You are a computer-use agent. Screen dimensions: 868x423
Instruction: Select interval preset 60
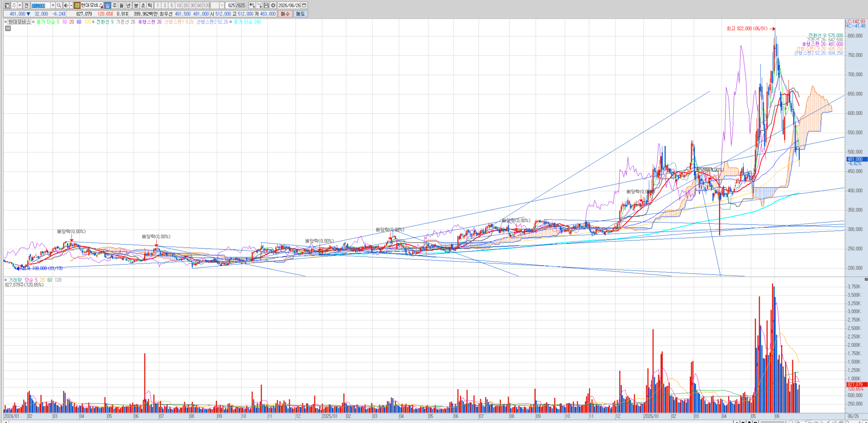click(x=200, y=5)
